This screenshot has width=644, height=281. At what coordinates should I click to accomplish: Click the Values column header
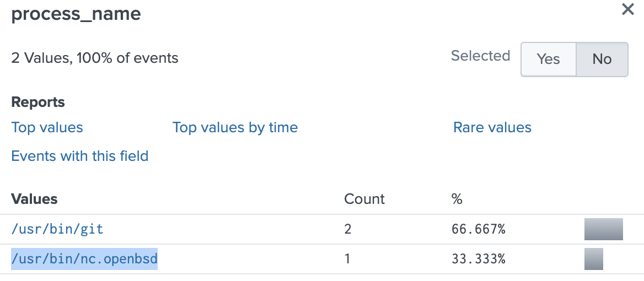(x=34, y=199)
